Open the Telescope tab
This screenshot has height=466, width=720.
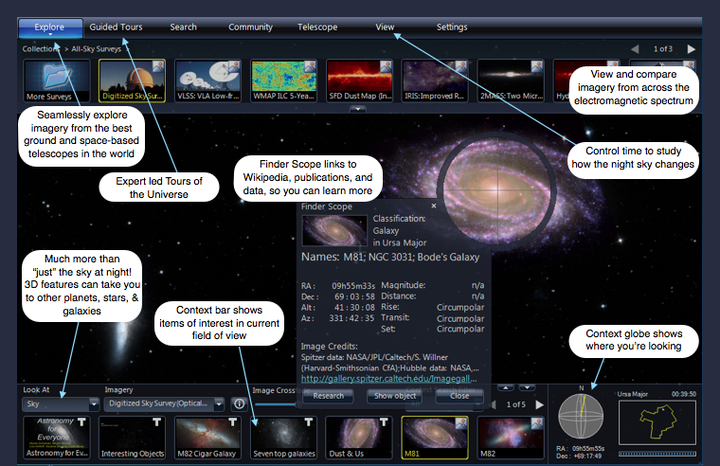(x=317, y=27)
